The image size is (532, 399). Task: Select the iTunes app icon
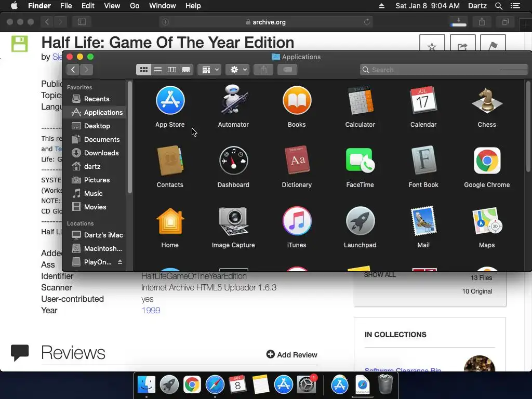[297, 221]
